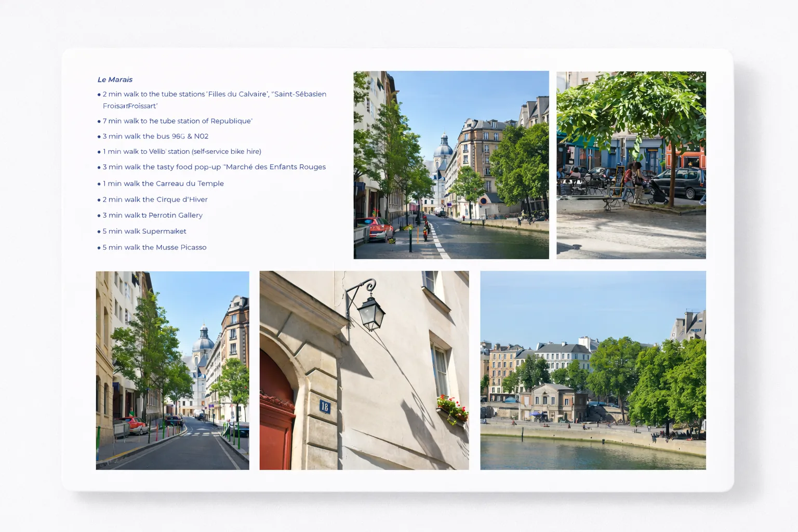Select the bottom-left street photo

click(172, 369)
